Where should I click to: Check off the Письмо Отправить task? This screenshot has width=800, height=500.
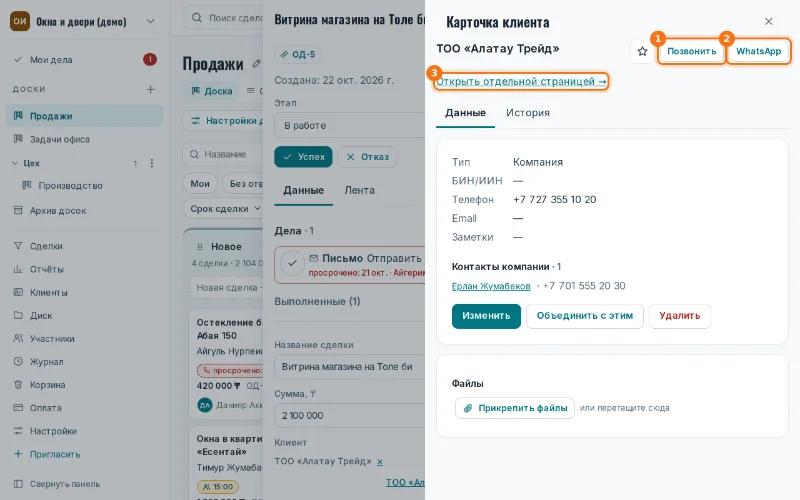(x=292, y=264)
